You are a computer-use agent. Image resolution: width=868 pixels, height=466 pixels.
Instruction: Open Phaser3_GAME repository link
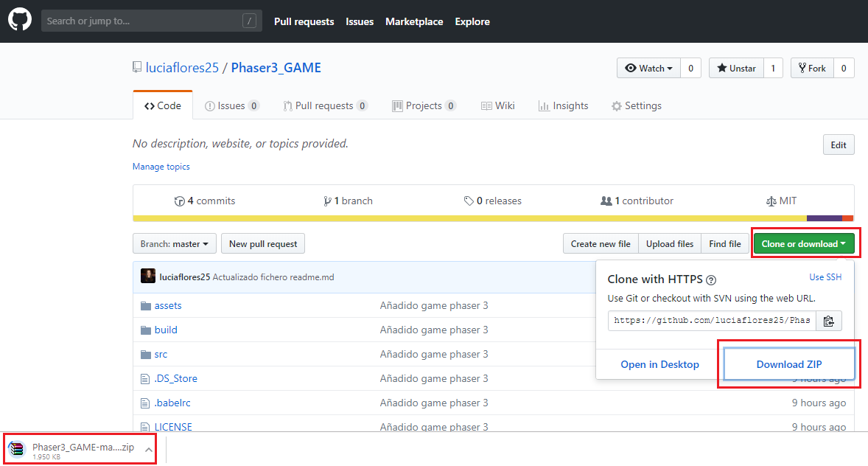pos(276,68)
